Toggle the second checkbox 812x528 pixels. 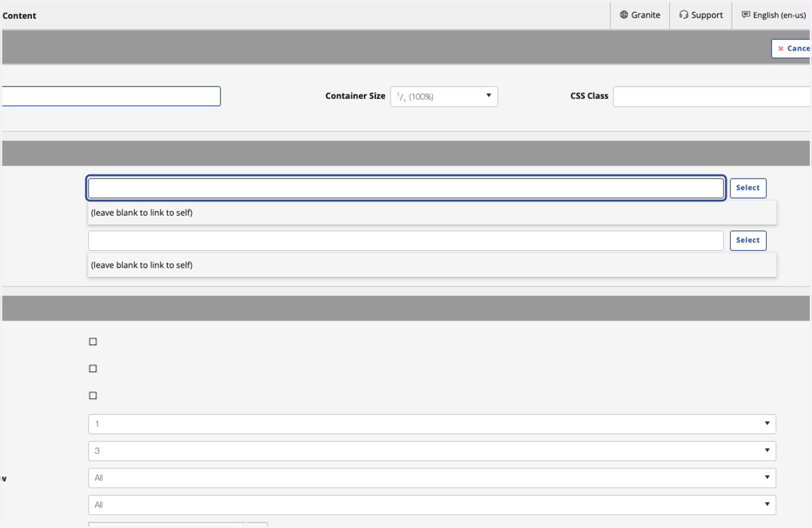click(93, 368)
